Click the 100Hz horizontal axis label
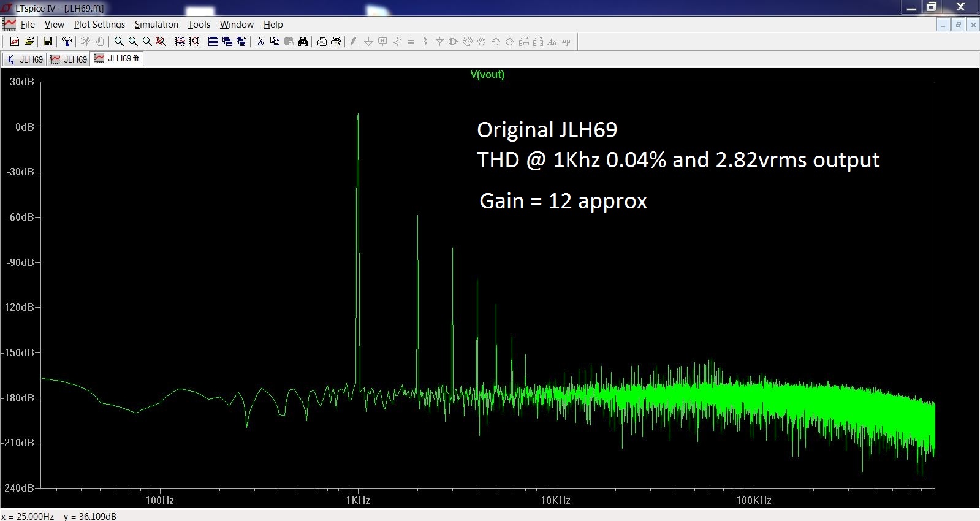This screenshot has height=521, width=980. tap(159, 500)
